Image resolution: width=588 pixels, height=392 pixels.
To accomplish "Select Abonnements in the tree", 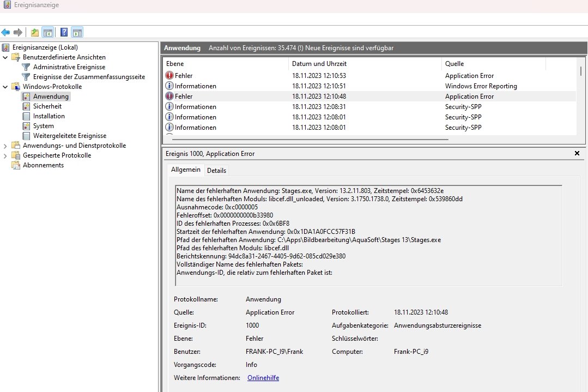I will [x=43, y=165].
